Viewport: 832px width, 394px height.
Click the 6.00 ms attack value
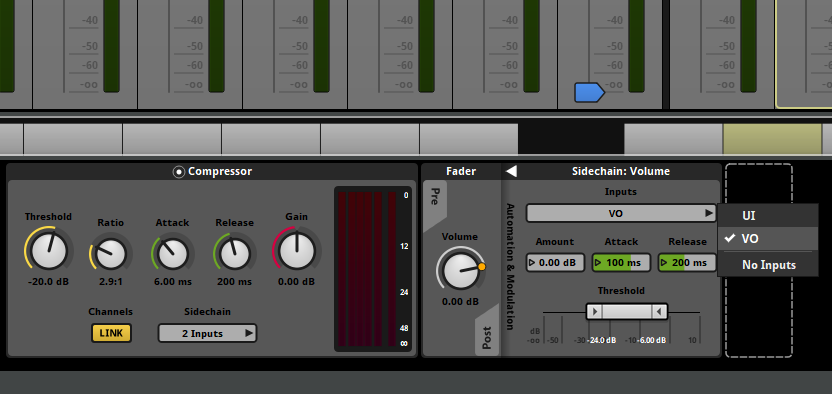(x=173, y=281)
